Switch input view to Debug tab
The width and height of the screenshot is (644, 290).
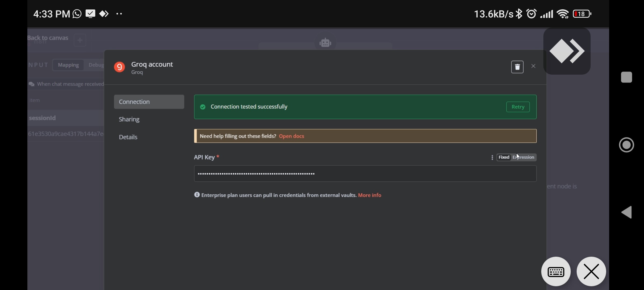click(x=96, y=65)
